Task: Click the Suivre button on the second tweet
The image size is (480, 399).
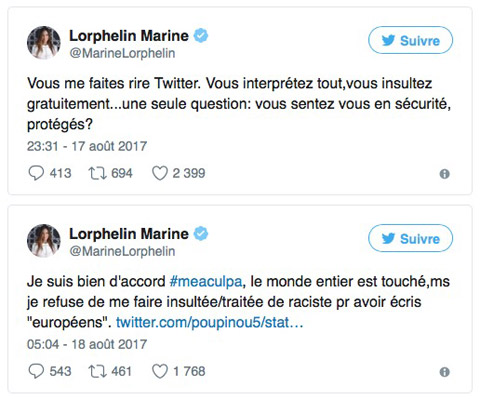Action: [x=410, y=238]
